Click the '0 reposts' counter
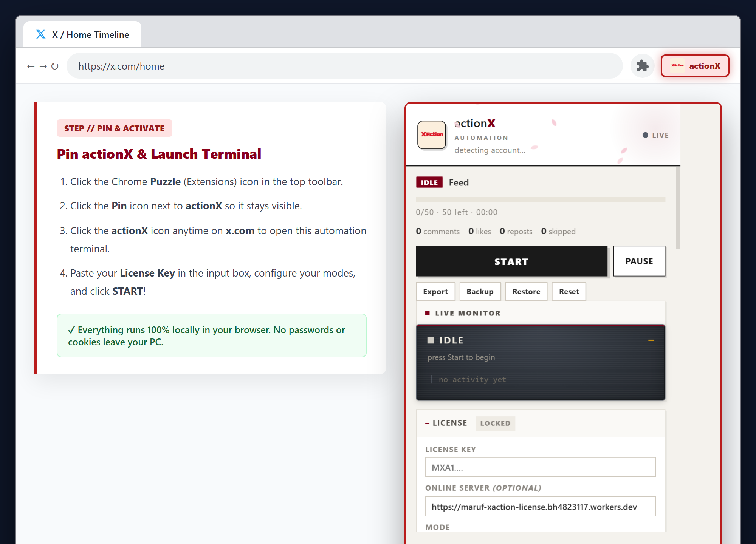The width and height of the screenshot is (756, 544). coord(516,231)
